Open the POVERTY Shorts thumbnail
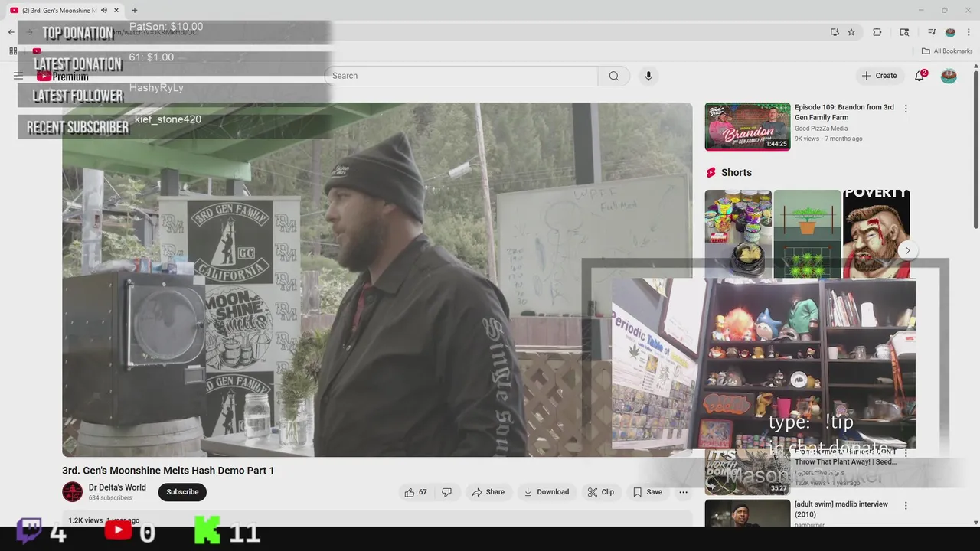 click(x=876, y=234)
